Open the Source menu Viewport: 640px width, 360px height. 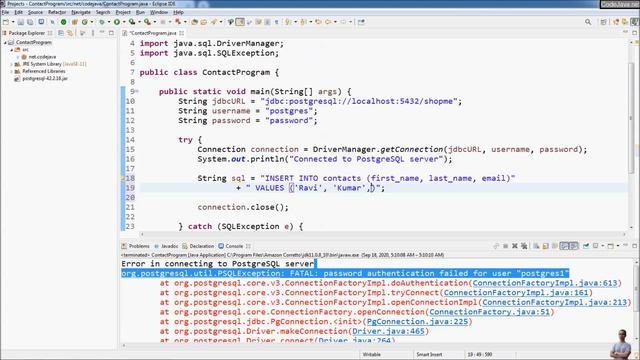tap(35, 12)
